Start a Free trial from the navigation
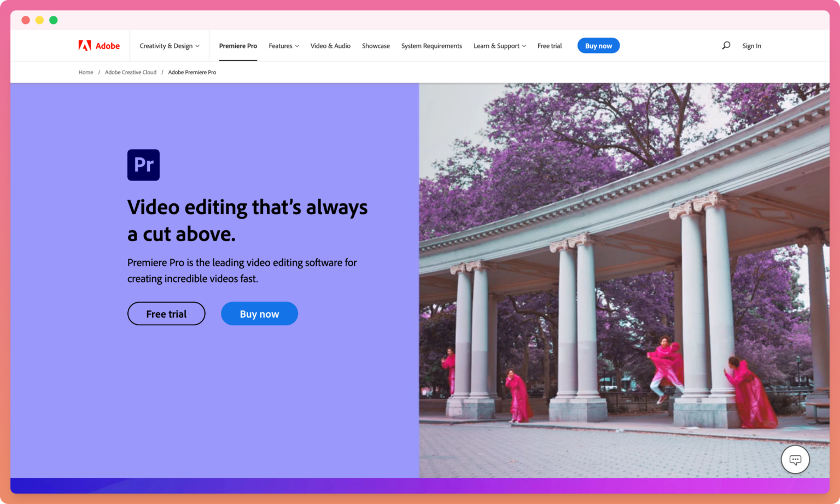The image size is (840, 504). pos(550,45)
